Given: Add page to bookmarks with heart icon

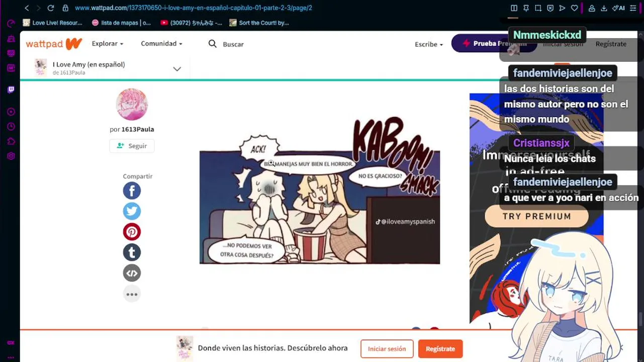Looking at the screenshot, I should tap(574, 8).
